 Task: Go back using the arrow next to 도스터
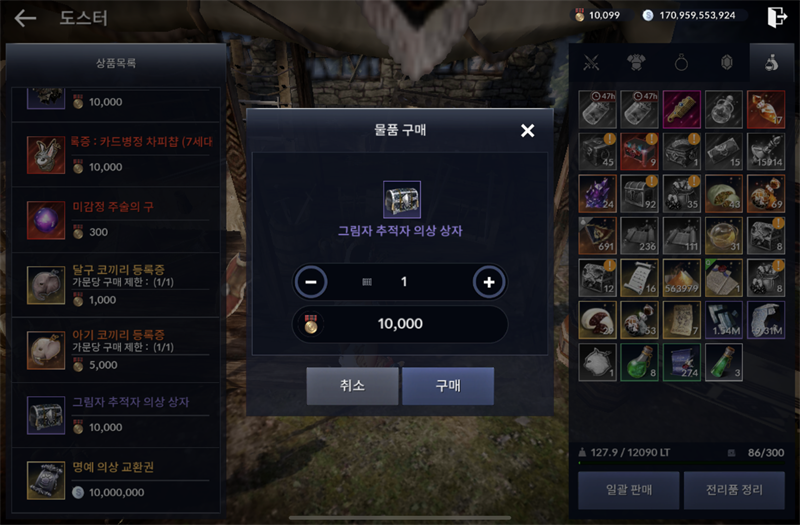[25, 18]
